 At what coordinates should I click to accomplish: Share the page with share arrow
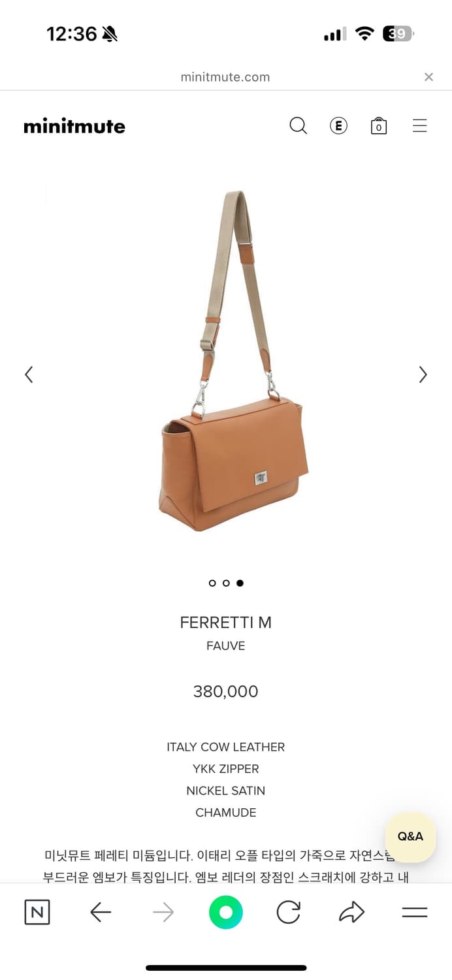point(351,912)
